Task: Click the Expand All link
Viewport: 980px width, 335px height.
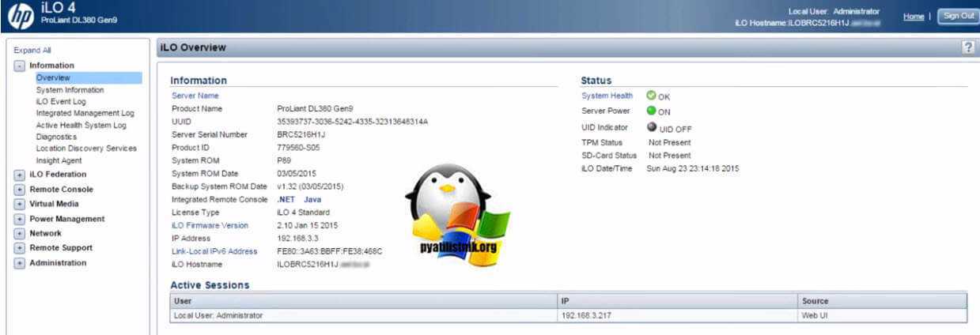Action: [x=32, y=50]
